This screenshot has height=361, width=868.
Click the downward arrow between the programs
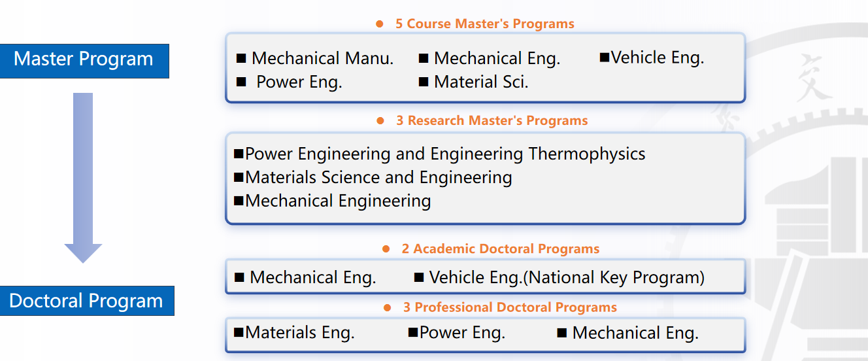coord(83,177)
